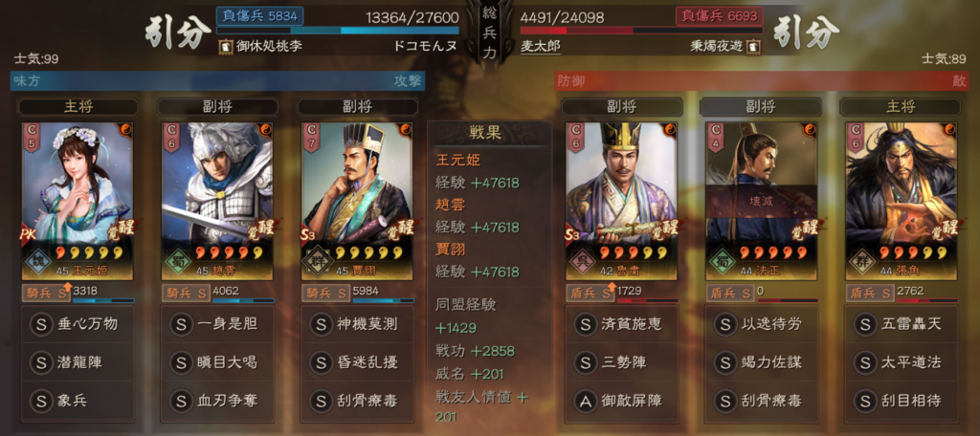Open enemy player name 麦太郎
Viewport: 980px width, 436px height.
coord(540,47)
